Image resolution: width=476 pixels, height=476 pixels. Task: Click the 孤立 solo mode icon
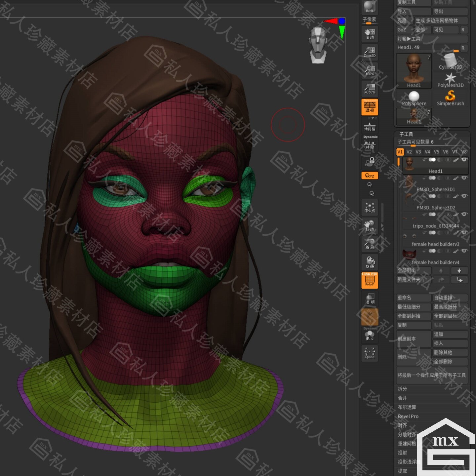(370, 336)
